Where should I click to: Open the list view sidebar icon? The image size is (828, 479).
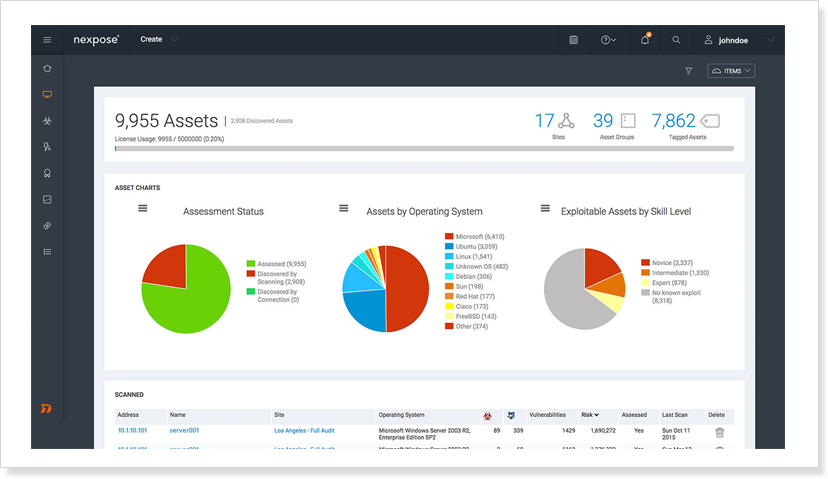click(x=47, y=252)
